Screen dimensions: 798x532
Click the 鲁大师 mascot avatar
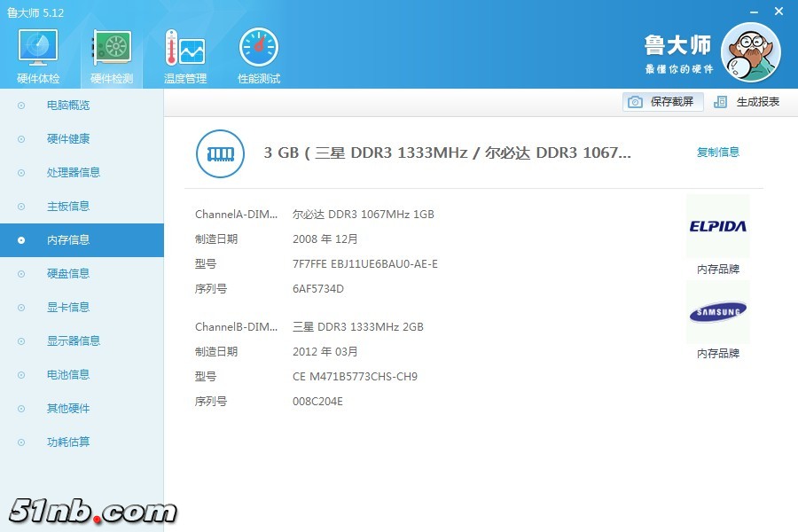click(x=750, y=51)
